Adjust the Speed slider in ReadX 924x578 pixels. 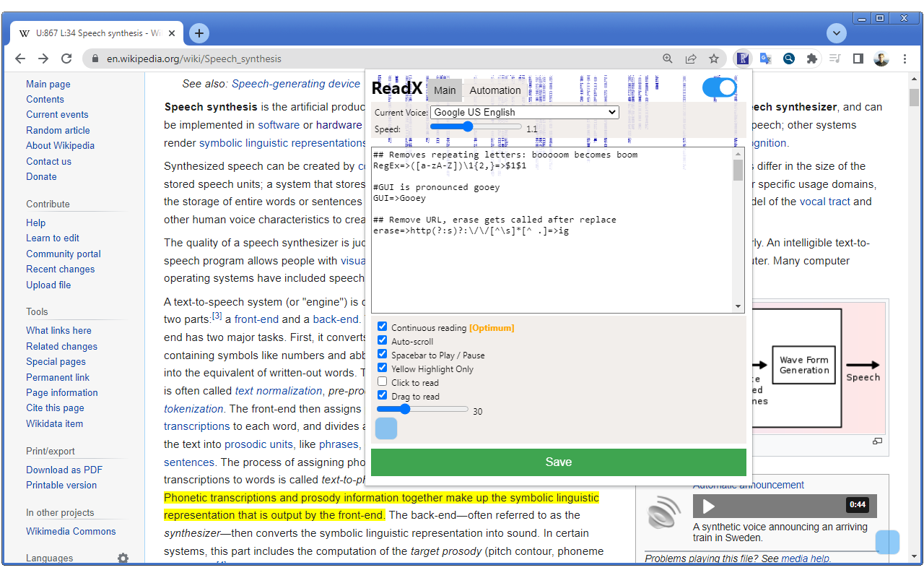point(476,126)
